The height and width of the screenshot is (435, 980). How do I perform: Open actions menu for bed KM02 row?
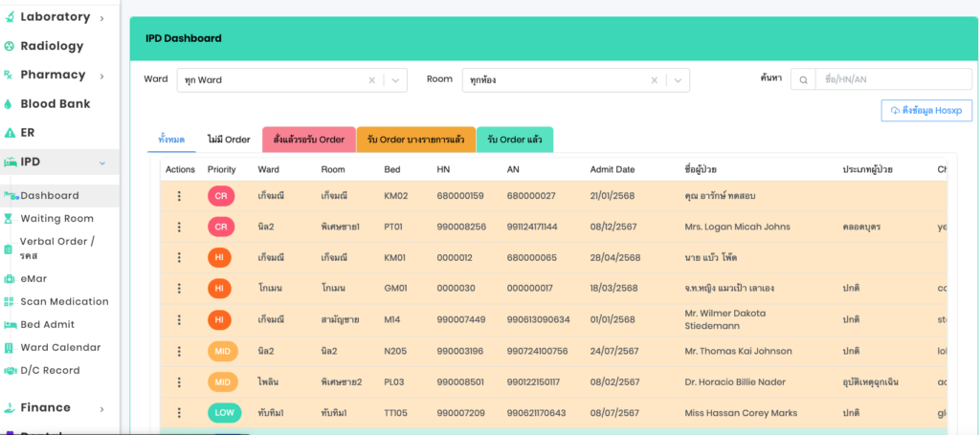click(x=178, y=196)
